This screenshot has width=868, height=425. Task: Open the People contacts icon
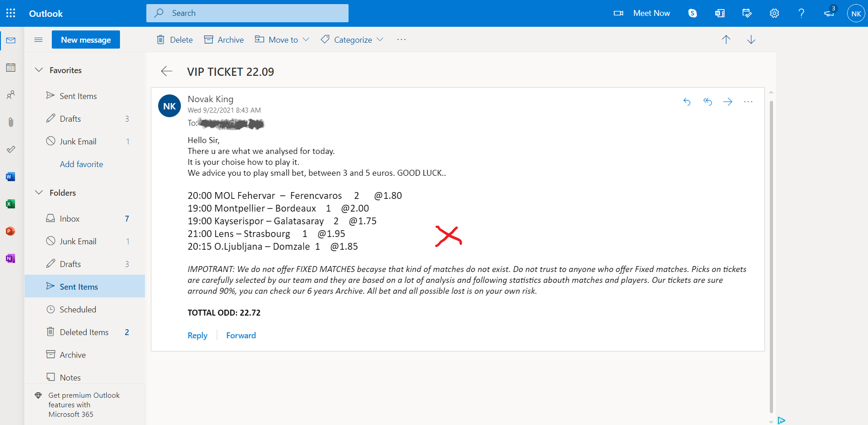(x=11, y=95)
